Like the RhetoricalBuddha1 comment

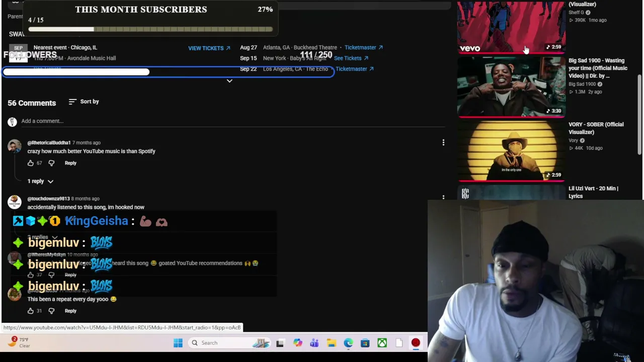[x=31, y=163]
